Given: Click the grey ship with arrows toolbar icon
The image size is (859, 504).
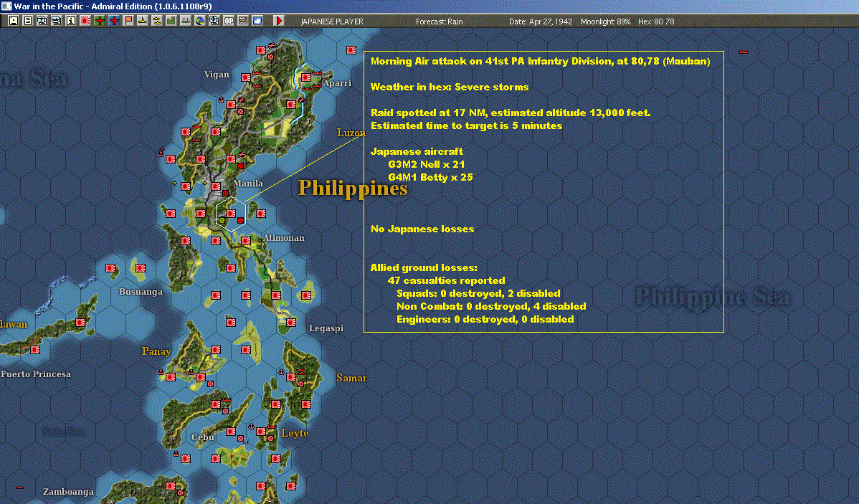Looking at the screenshot, I should [185, 21].
